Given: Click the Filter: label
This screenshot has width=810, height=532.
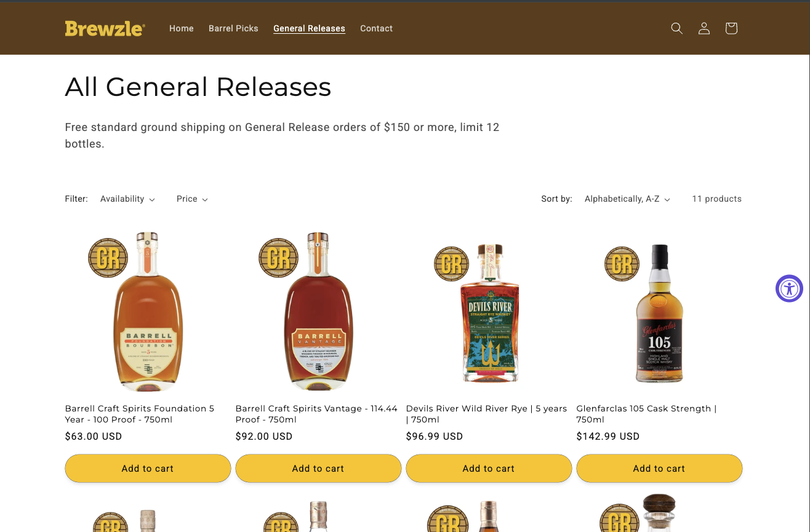Looking at the screenshot, I should tap(76, 199).
